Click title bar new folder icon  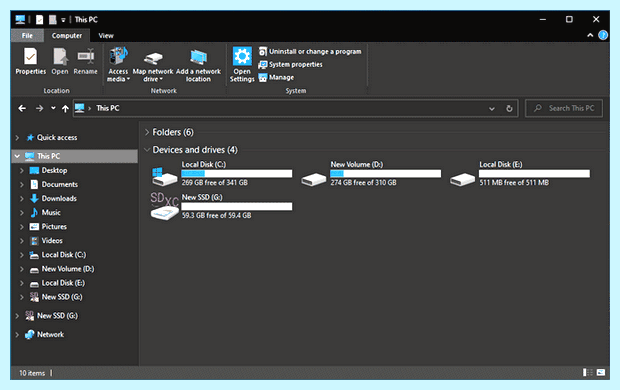point(52,19)
